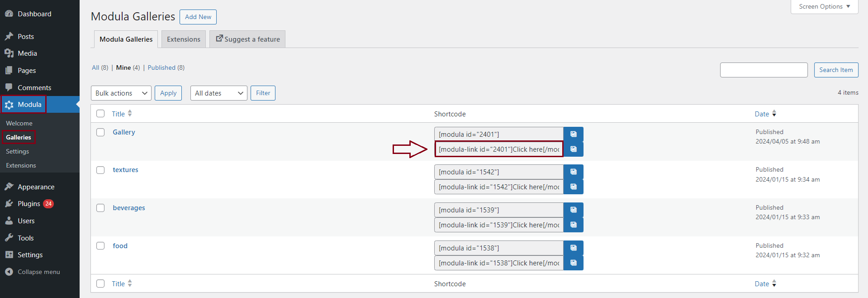Copy the beverages modula id="1539" shortcode
This screenshot has width=868, height=298.
point(573,210)
